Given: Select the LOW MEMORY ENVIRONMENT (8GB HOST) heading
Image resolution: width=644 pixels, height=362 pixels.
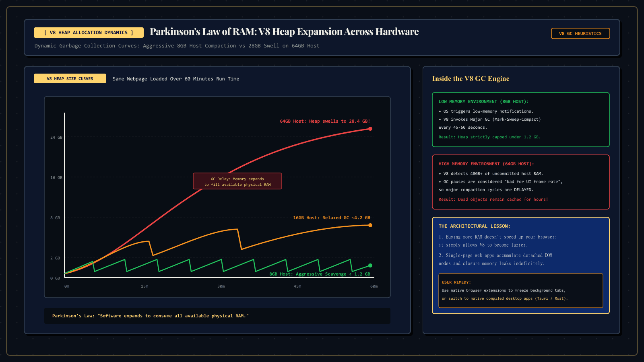Looking at the screenshot, I should pos(484,101).
